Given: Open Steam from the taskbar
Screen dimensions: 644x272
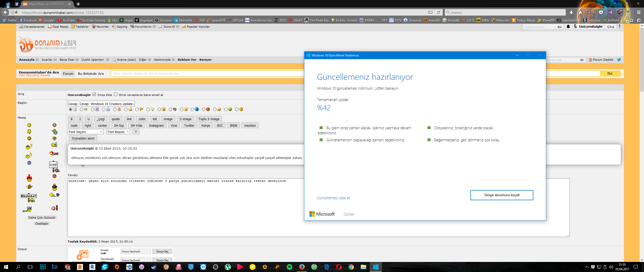Looking at the screenshot, I should click(x=154, y=267).
